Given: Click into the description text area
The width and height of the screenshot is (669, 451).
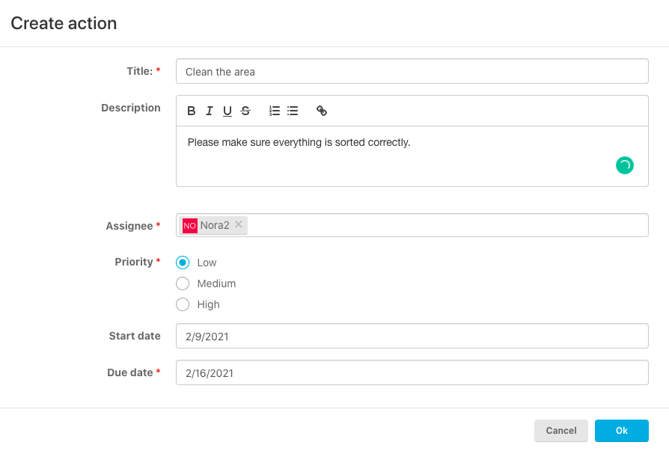Looking at the screenshot, I should tap(412, 156).
